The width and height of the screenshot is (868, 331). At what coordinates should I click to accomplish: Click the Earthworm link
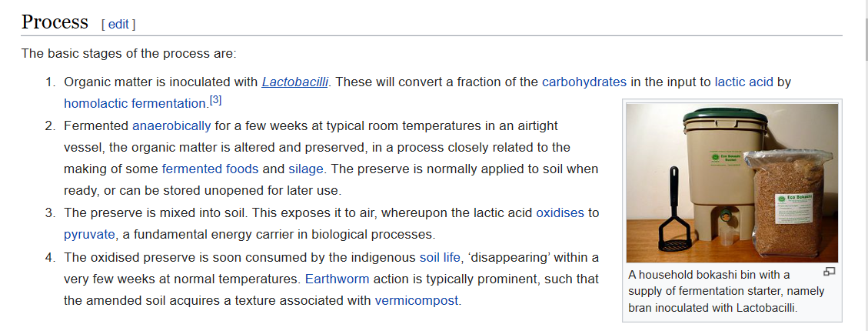tap(337, 279)
